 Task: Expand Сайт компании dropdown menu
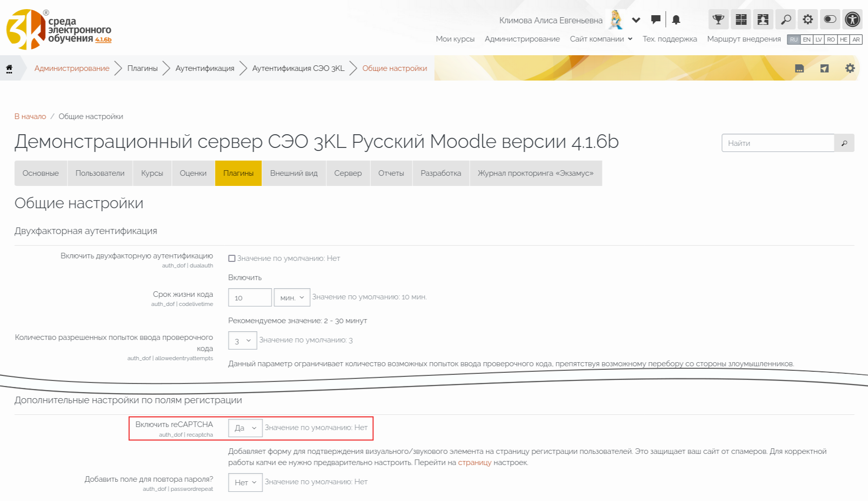[x=601, y=39]
